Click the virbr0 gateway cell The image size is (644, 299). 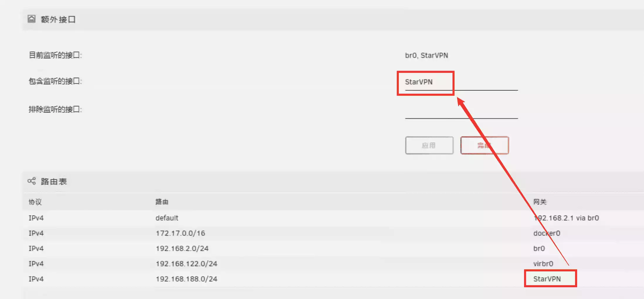[543, 264]
